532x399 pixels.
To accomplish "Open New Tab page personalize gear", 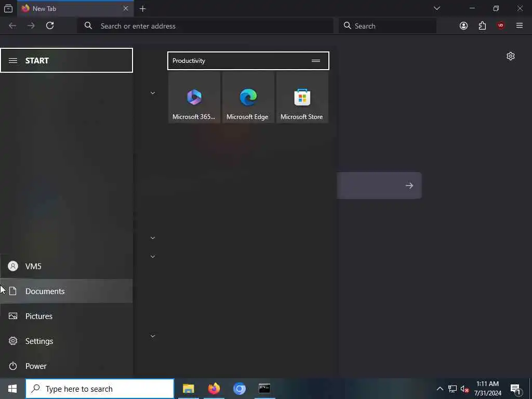I will tap(511, 56).
